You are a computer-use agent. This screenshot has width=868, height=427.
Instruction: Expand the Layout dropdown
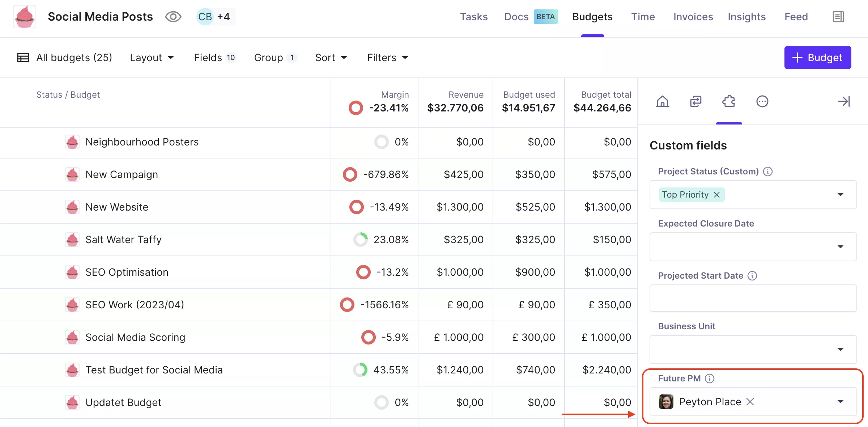click(152, 58)
